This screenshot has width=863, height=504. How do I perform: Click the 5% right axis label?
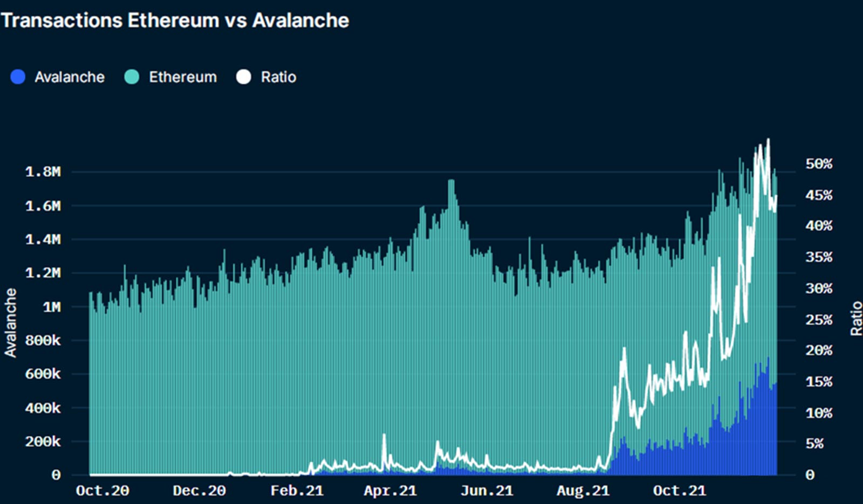coord(814,444)
